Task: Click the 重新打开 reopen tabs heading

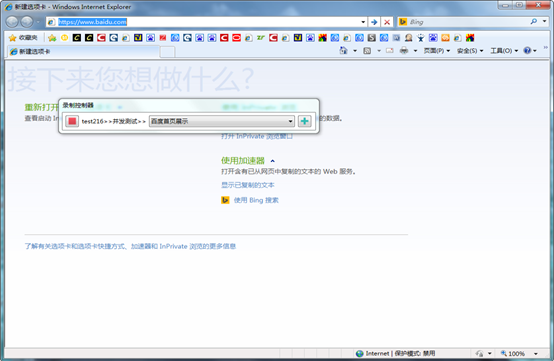Action: pos(41,107)
